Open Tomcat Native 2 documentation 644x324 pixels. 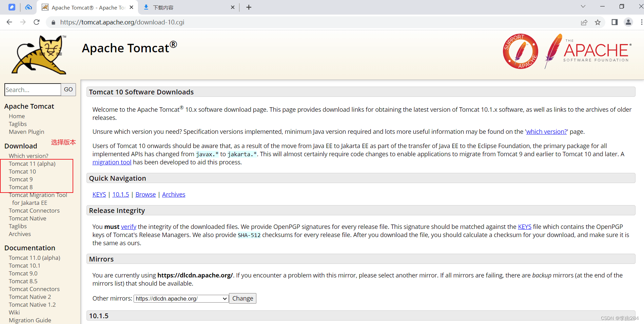coord(30,297)
